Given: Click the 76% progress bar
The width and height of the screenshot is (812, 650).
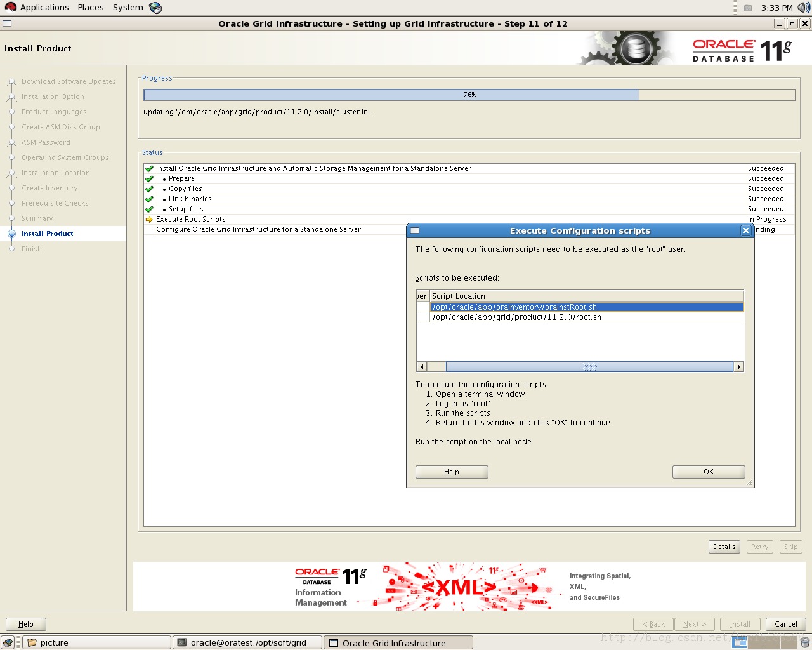Looking at the screenshot, I should coord(469,95).
